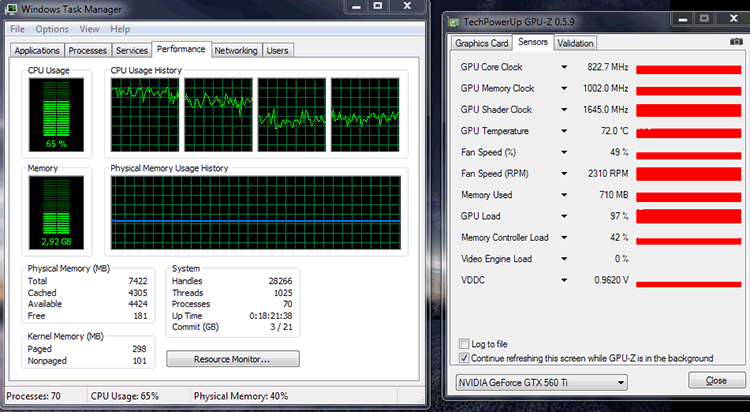Click the 710 MB memory used value

point(614,195)
